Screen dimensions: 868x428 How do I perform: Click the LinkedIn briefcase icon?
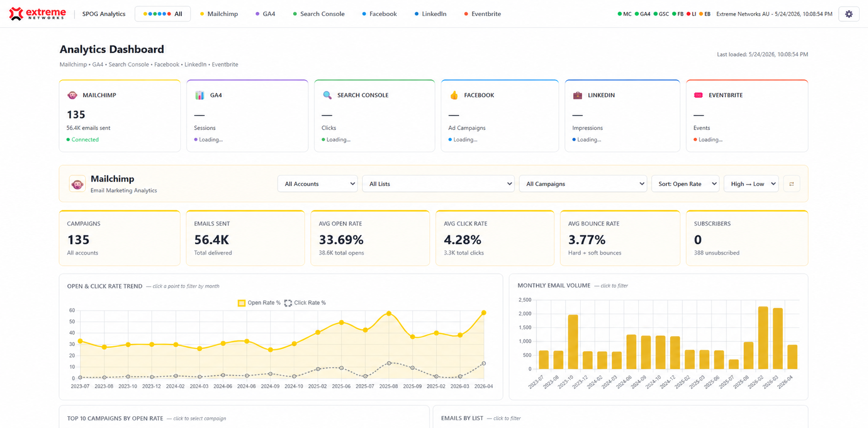tap(578, 95)
